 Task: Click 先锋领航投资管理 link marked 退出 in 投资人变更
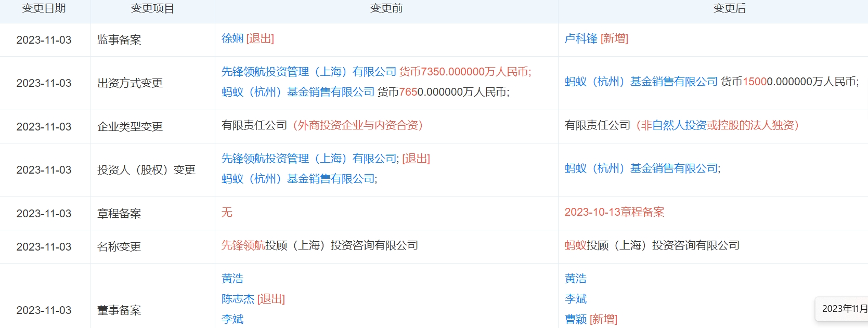[309, 159]
